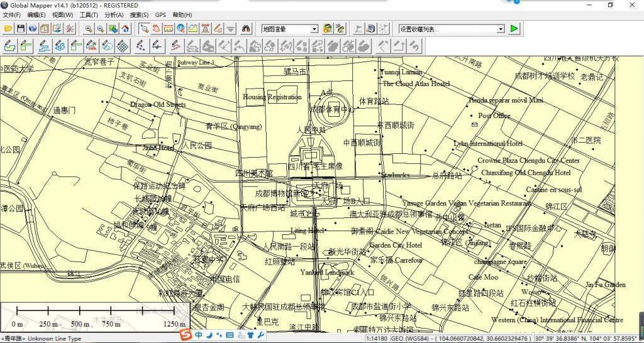Open the 文件(F) menu

pos(12,14)
